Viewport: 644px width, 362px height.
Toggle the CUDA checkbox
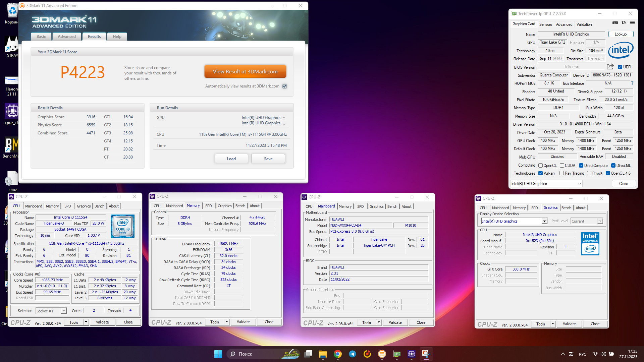point(562,166)
